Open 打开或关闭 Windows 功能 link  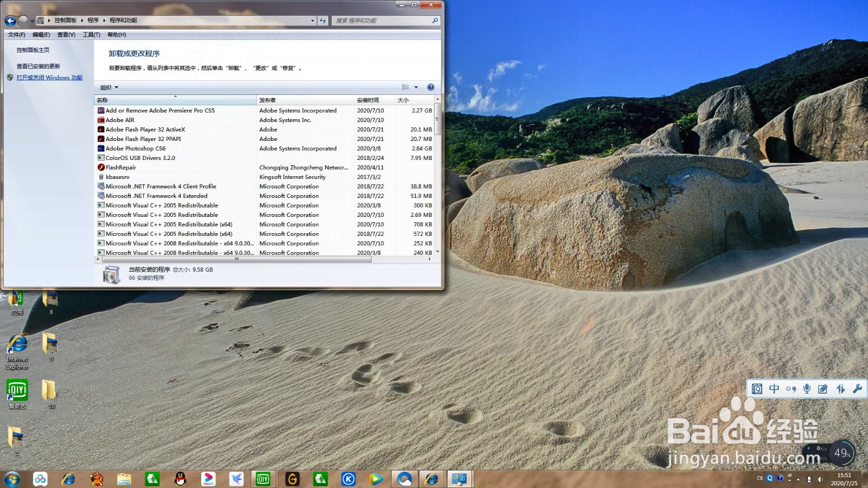click(x=49, y=78)
